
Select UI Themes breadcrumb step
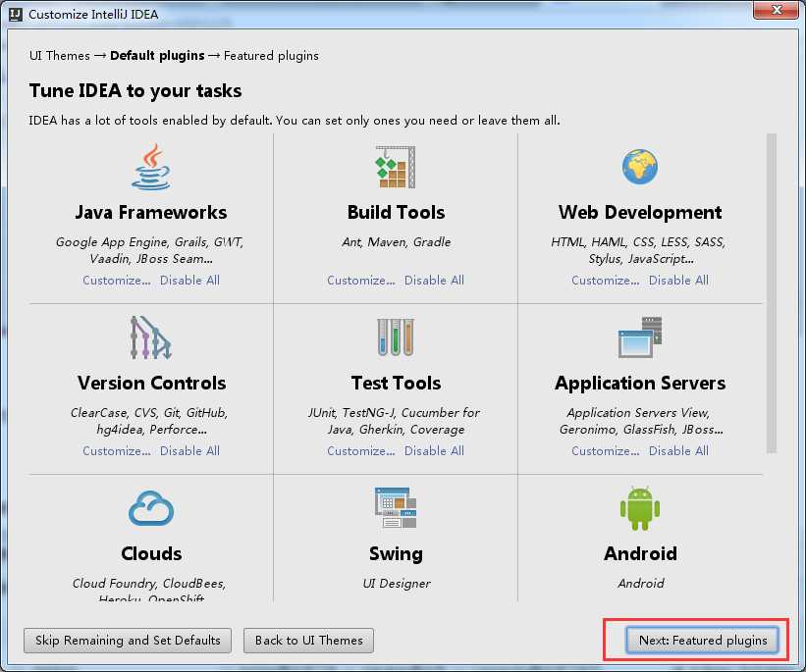click(x=60, y=56)
